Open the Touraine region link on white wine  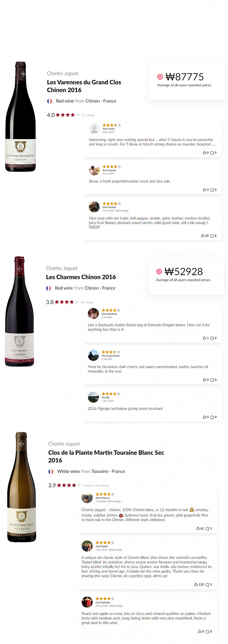(100, 471)
